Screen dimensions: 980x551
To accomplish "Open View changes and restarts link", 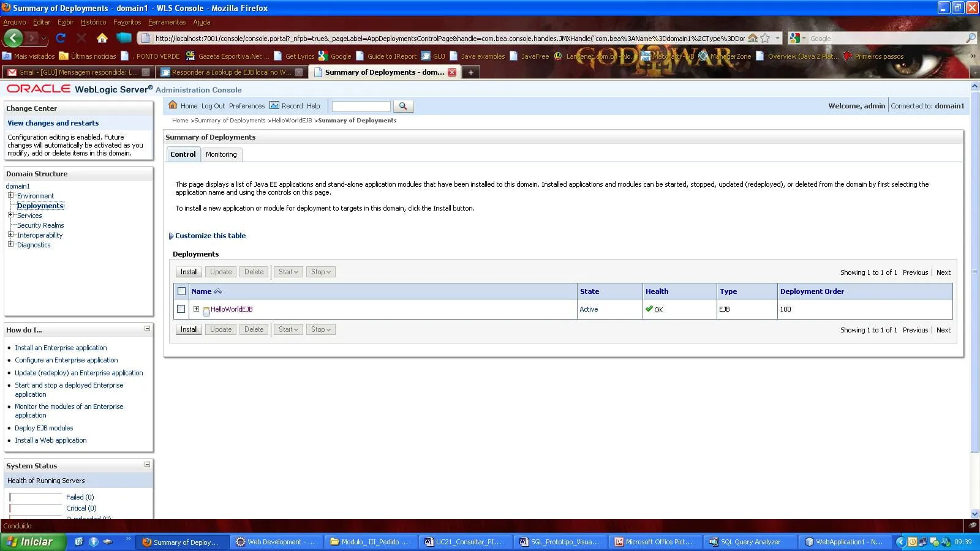I will (53, 123).
